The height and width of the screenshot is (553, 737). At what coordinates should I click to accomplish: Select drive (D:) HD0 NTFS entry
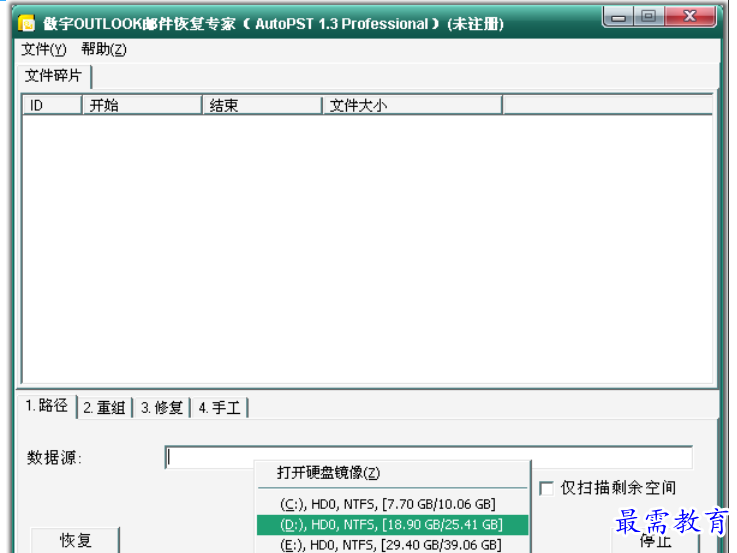[393, 525]
